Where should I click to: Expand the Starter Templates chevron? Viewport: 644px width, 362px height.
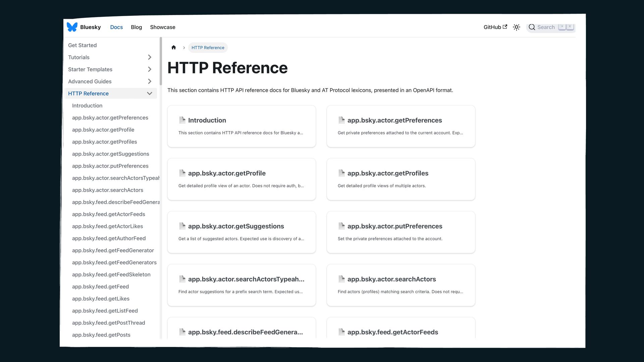coord(150,69)
